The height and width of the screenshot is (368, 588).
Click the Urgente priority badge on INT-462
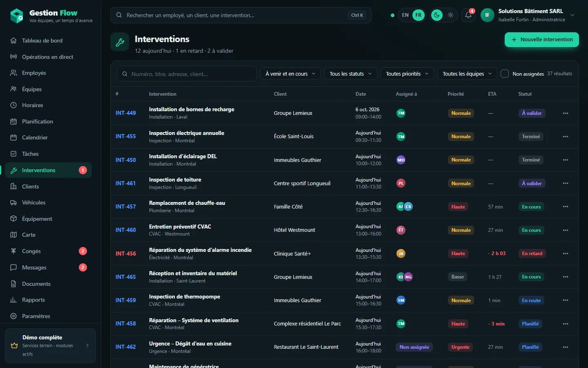tap(460, 347)
